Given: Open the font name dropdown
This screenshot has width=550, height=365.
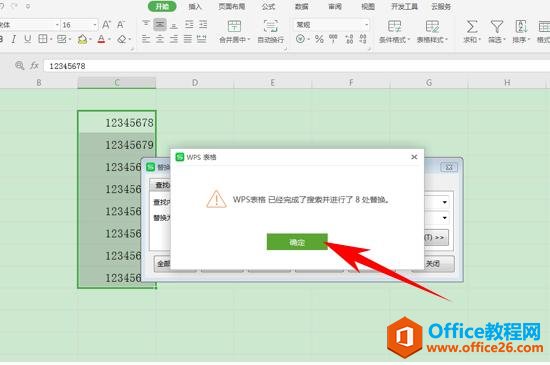Looking at the screenshot, I should tap(57, 25).
